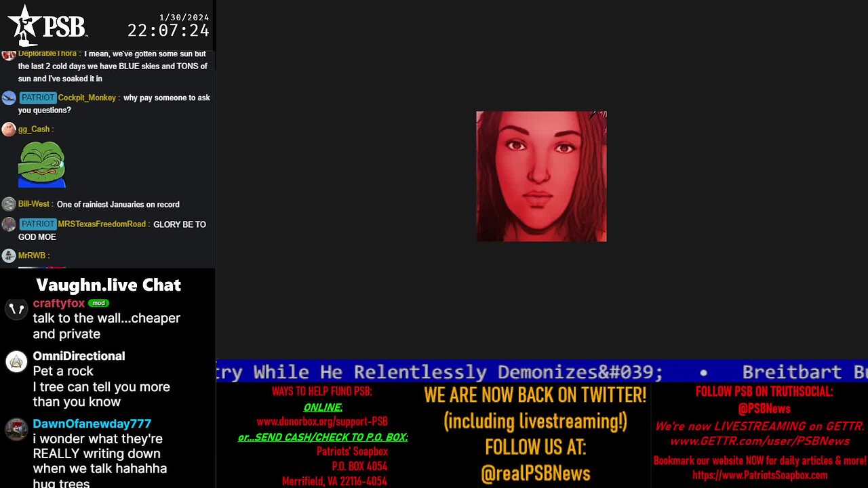Viewport: 868px width, 488px height.
Task: Click the @PSBNews TruthSocial handle
Action: click(764, 409)
